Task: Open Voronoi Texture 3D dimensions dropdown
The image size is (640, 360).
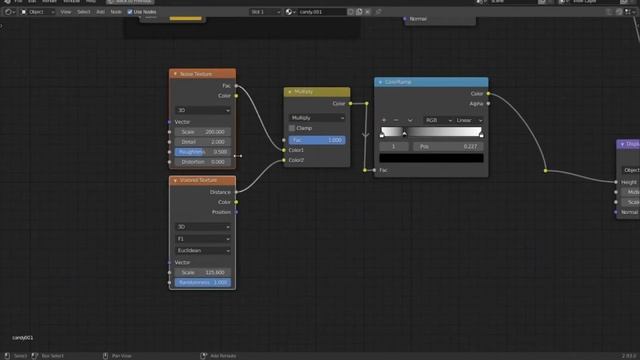Action: click(203, 227)
